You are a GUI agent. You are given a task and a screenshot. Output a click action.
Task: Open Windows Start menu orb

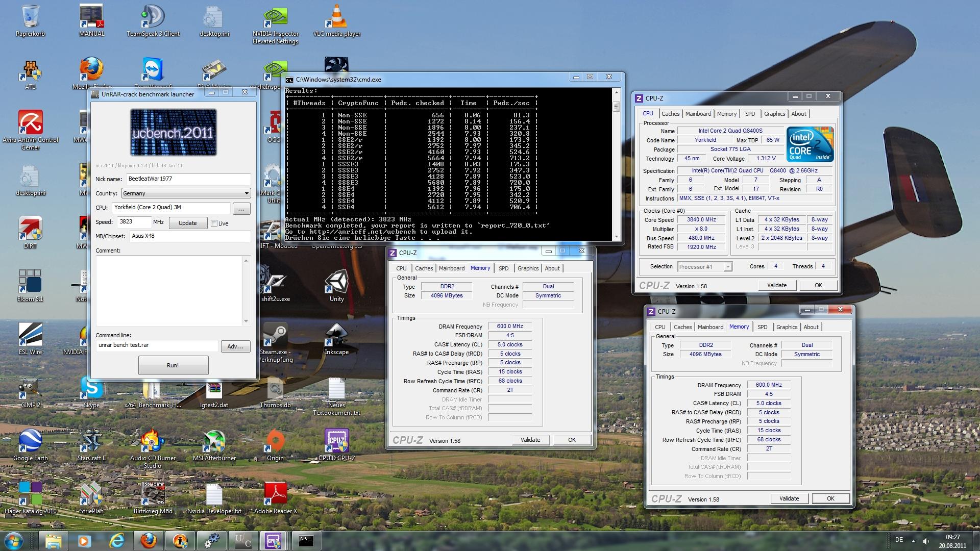click(14, 540)
